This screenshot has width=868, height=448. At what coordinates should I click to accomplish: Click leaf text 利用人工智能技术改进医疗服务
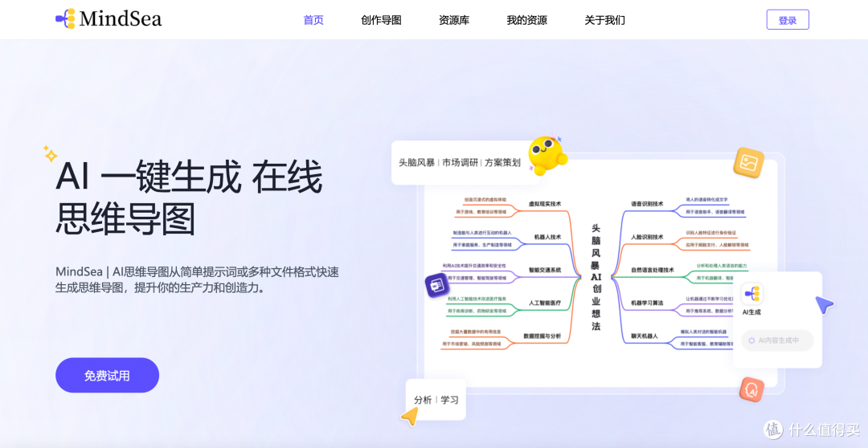[x=477, y=299]
